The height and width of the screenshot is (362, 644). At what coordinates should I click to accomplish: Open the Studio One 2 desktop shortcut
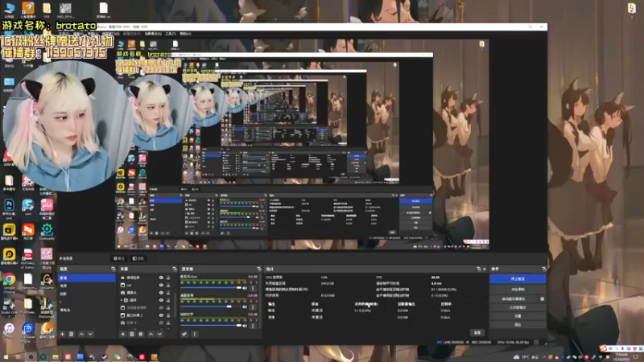[9, 307]
